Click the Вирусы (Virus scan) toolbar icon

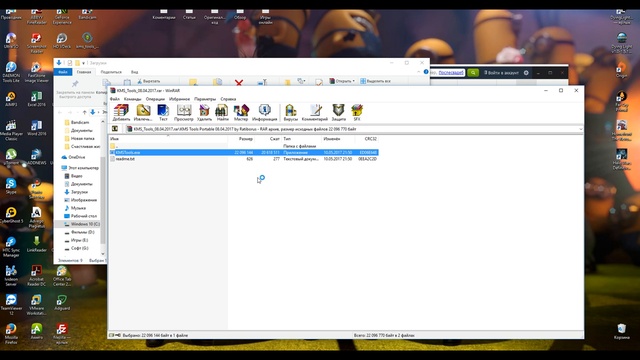coord(291,113)
